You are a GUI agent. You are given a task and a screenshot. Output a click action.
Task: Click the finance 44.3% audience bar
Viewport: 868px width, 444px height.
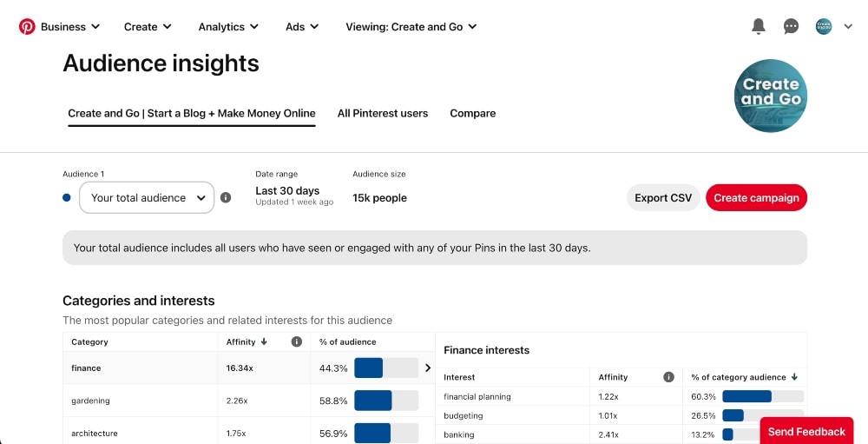pyautogui.click(x=386, y=368)
